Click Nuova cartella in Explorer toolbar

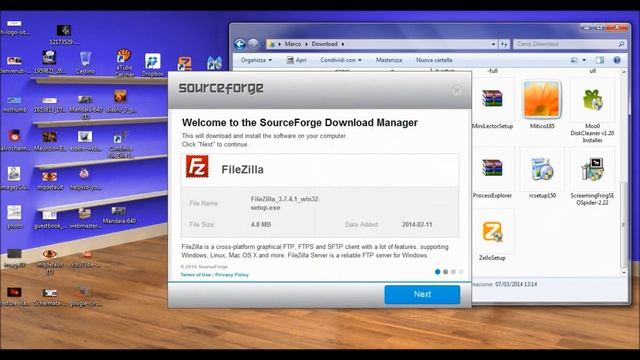pyautogui.click(x=434, y=60)
